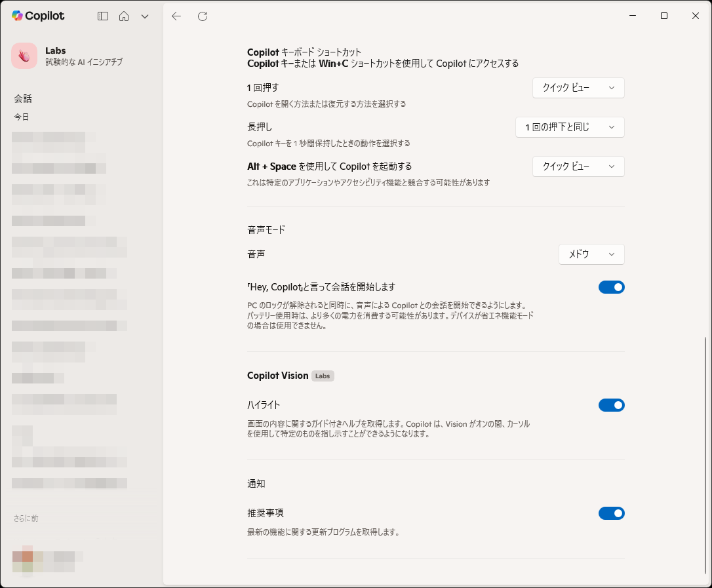Click the Labs badge next to Copilot Vision
This screenshot has width=712, height=588.
click(x=322, y=376)
